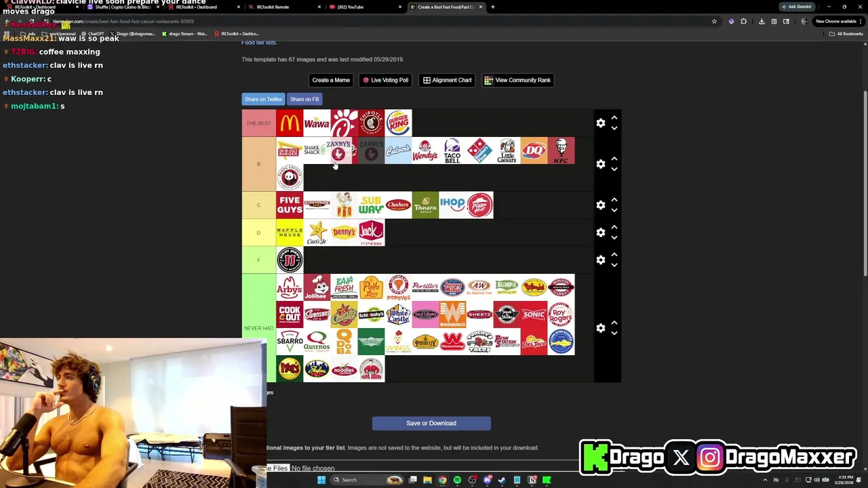Open settings gear for the C row
The width and height of the screenshot is (868, 488).
pyautogui.click(x=601, y=205)
